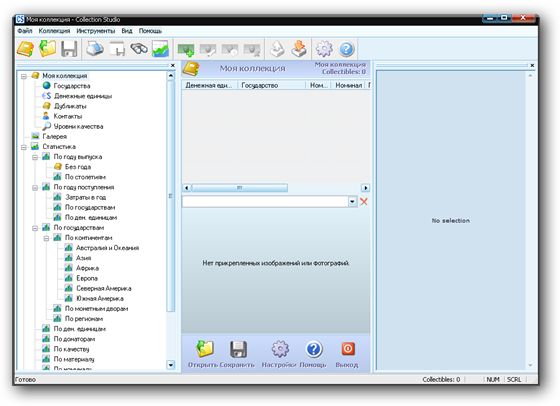Click the Настройки gear icon in bottom bar

pos(280,349)
